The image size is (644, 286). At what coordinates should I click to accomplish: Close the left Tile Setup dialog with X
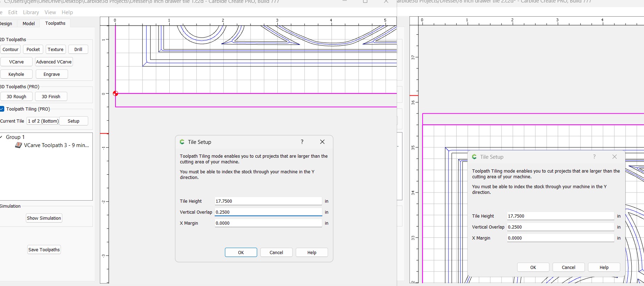coord(322,142)
